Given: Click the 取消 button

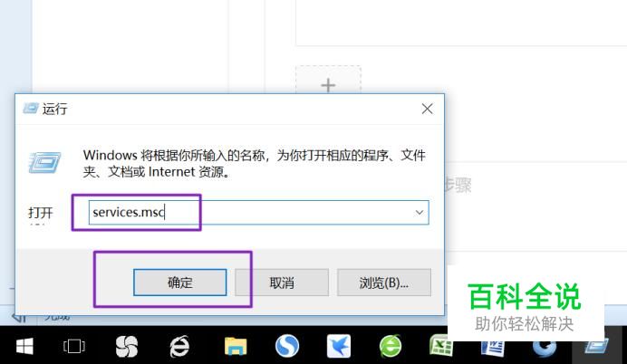Looking at the screenshot, I should (282, 283).
